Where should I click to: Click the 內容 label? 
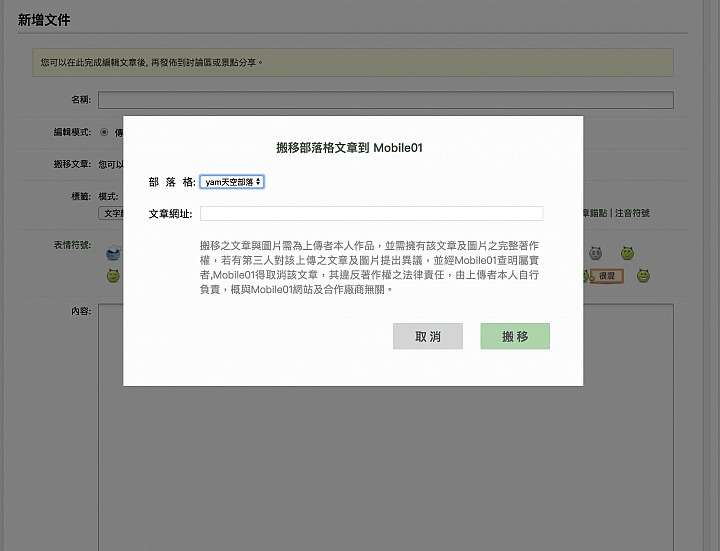81,311
